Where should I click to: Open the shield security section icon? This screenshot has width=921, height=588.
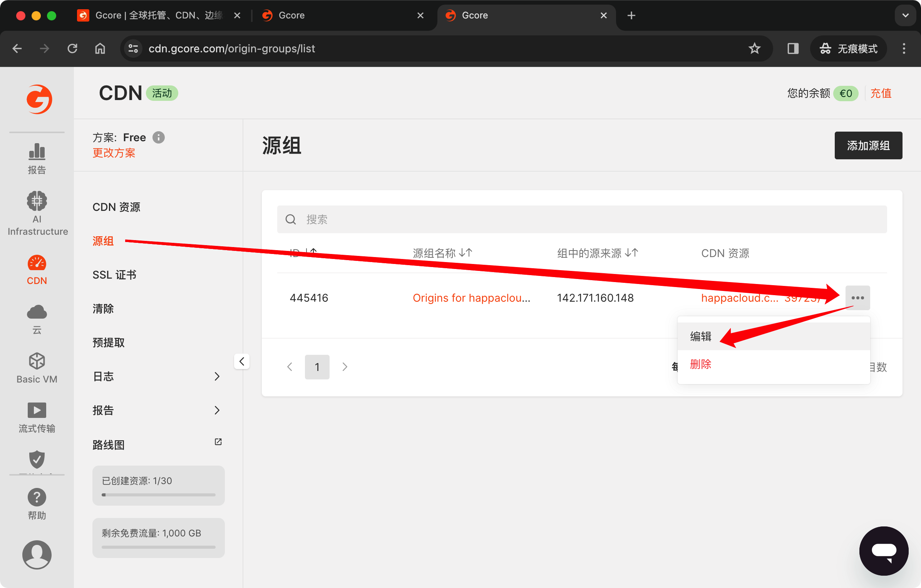click(x=37, y=459)
